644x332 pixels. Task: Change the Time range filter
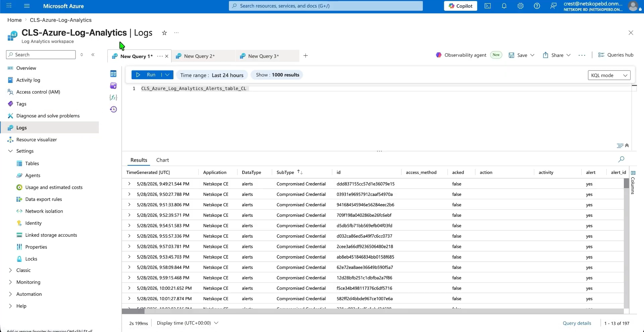(212, 75)
